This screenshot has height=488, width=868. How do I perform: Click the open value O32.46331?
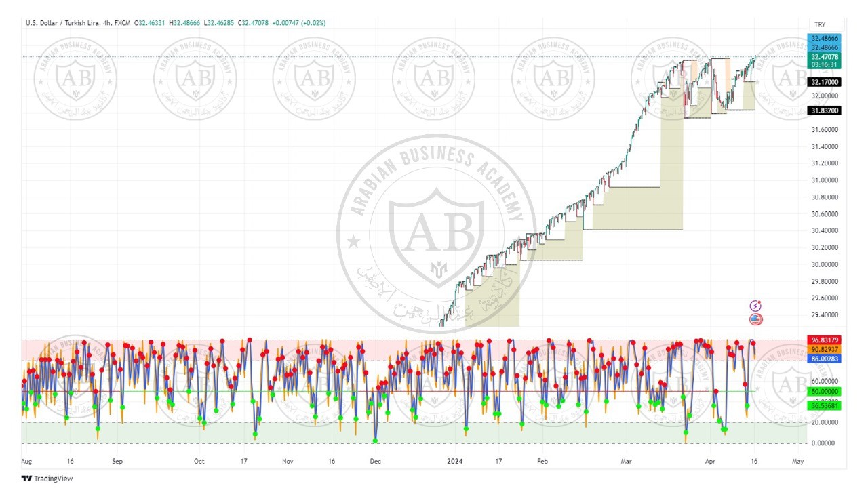tap(151, 23)
